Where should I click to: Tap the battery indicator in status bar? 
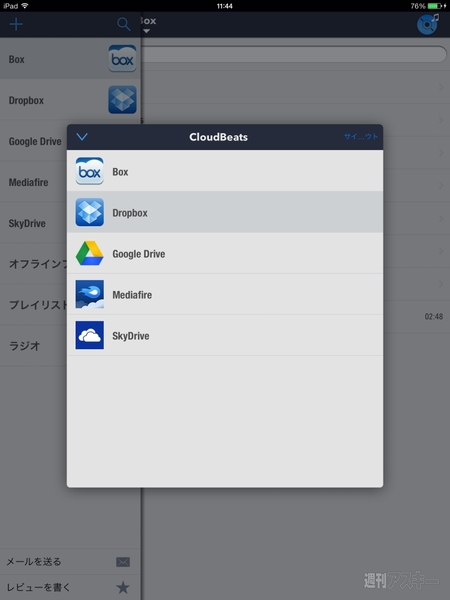[435, 6]
